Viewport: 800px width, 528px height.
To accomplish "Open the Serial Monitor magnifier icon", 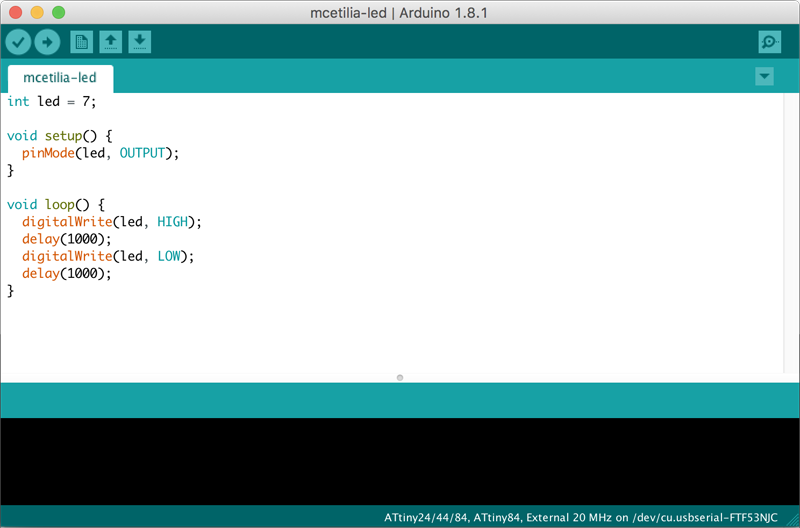I will (769, 42).
